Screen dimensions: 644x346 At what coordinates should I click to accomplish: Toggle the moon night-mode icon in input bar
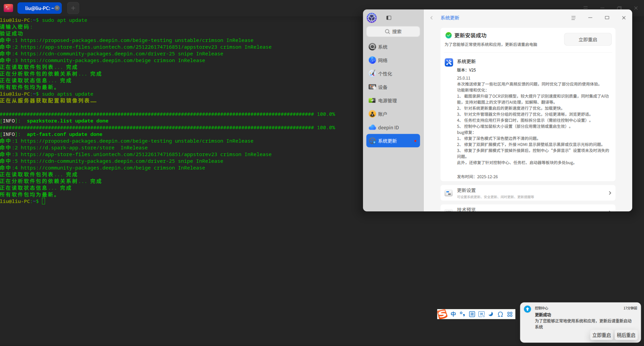[491, 314]
